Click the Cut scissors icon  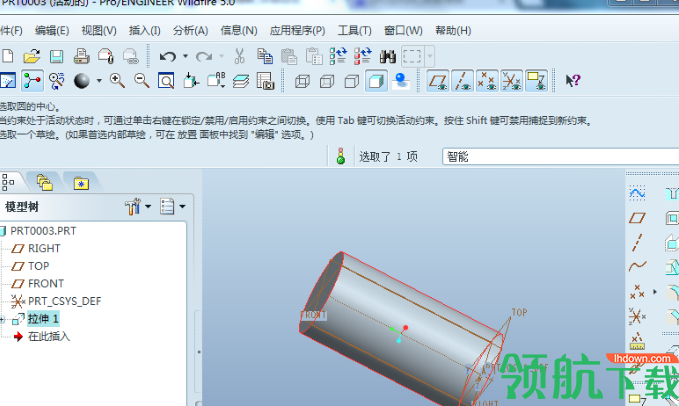point(239,56)
